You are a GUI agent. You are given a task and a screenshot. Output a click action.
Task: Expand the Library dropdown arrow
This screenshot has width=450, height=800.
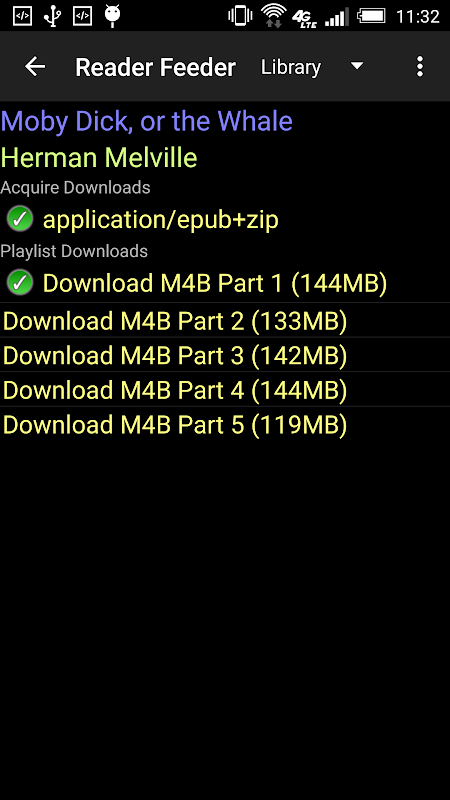coord(357,66)
